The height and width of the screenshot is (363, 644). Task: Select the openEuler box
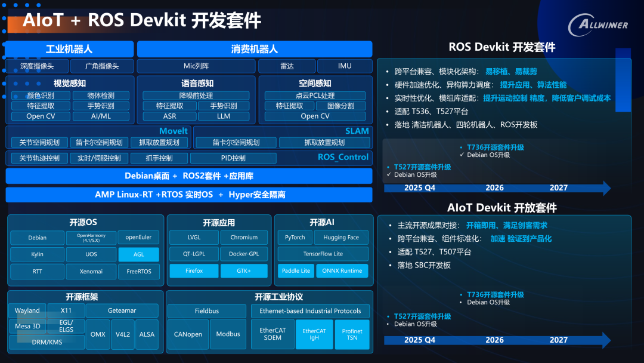[x=139, y=238]
